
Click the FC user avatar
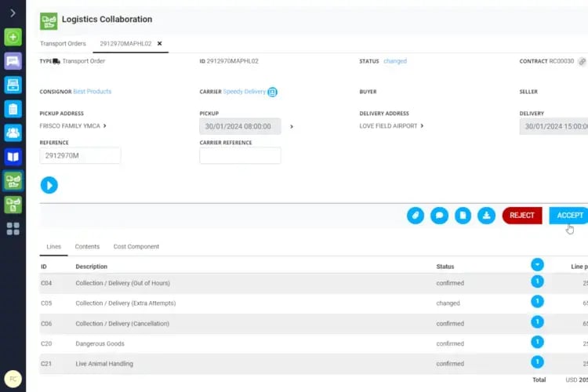[13, 379]
